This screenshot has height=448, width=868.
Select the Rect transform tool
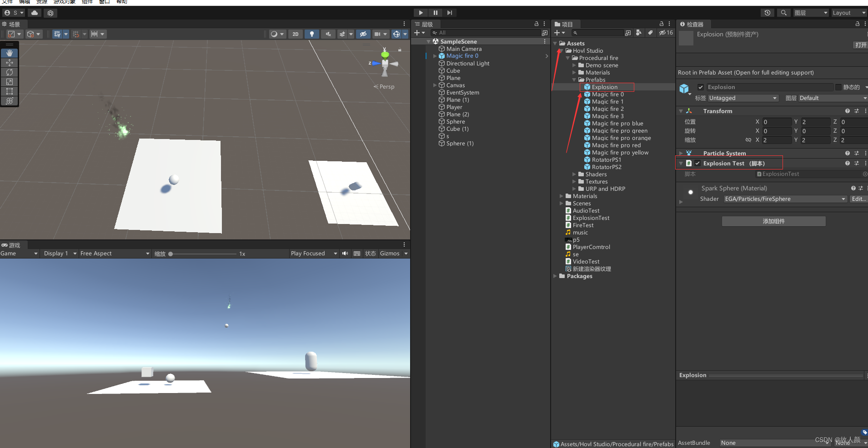coord(9,91)
